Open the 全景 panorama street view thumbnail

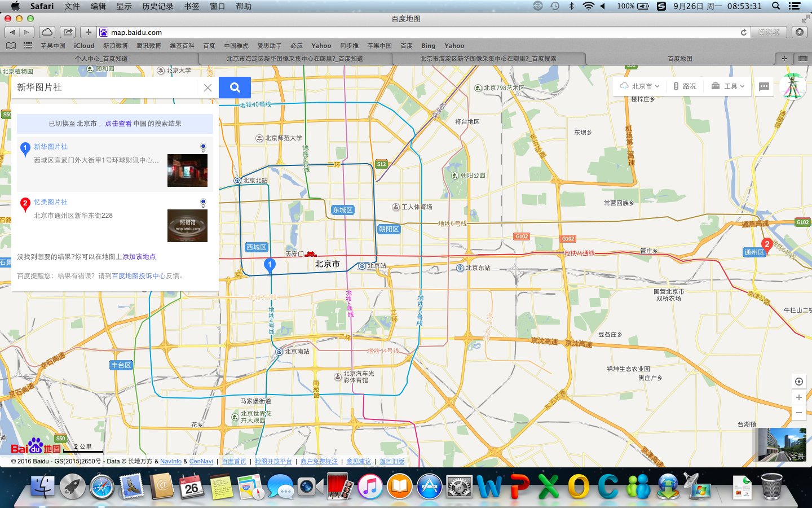pos(782,445)
